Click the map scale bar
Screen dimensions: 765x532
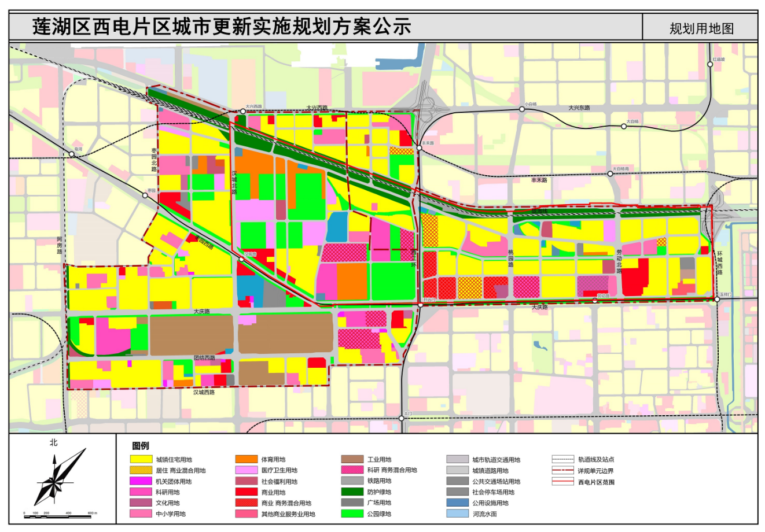(x=58, y=511)
